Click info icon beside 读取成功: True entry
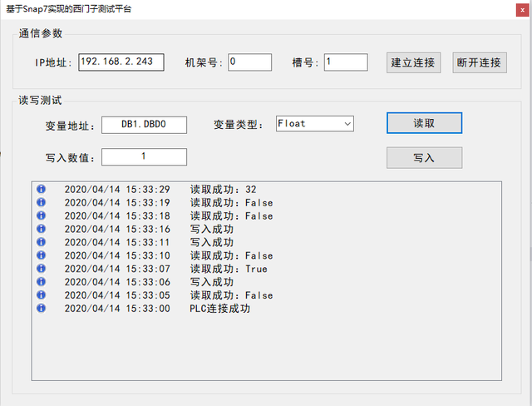The image size is (532, 406). point(41,269)
